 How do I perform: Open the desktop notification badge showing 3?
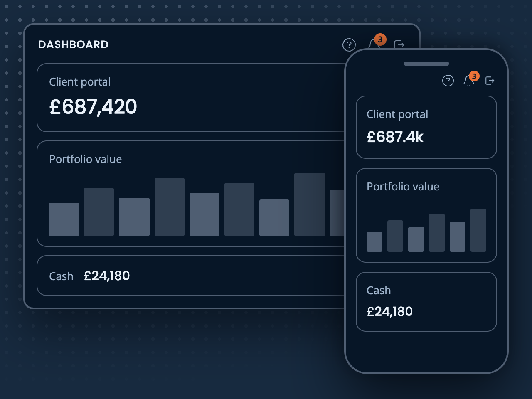380,39
